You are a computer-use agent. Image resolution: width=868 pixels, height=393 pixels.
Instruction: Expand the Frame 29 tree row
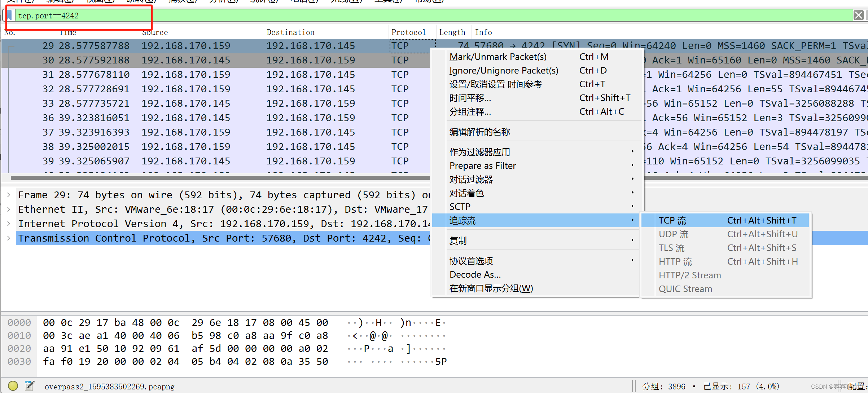(9, 195)
